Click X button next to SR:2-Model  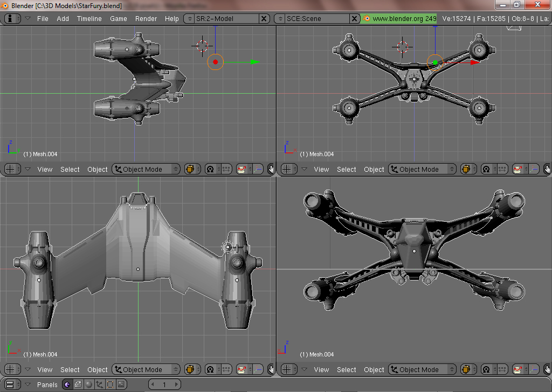(x=264, y=18)
